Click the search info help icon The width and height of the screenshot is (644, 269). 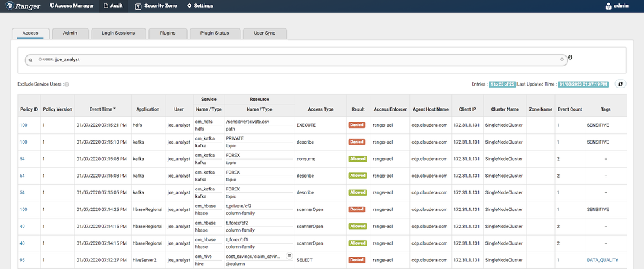570,57
